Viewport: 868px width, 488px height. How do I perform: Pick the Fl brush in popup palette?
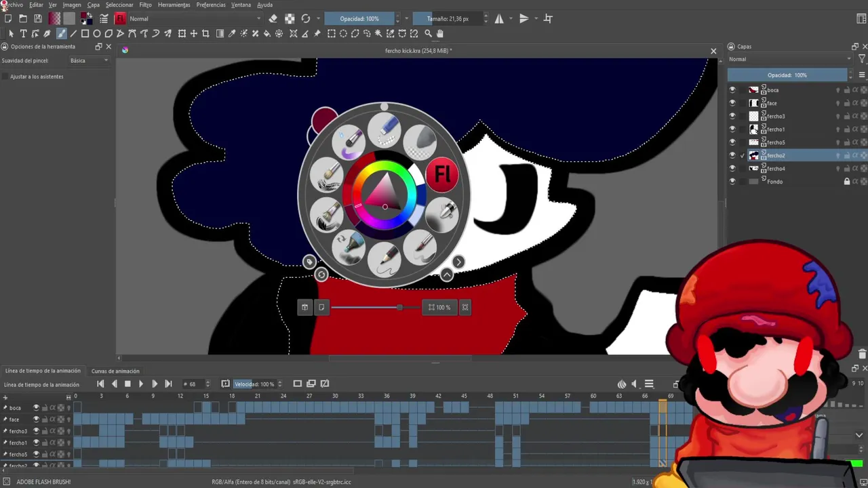point(442,174)
